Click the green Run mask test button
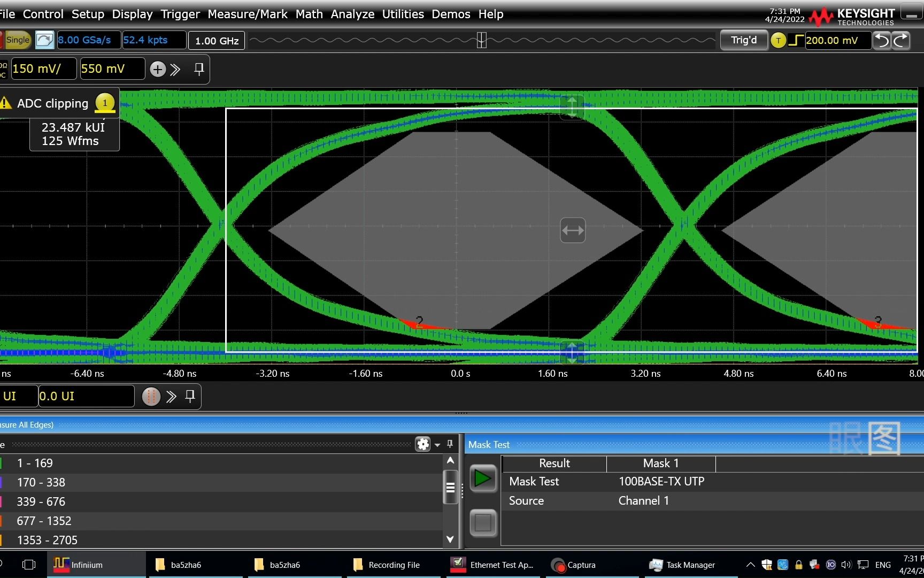This screenshot has width=924, height=578. tap(483, 478)
